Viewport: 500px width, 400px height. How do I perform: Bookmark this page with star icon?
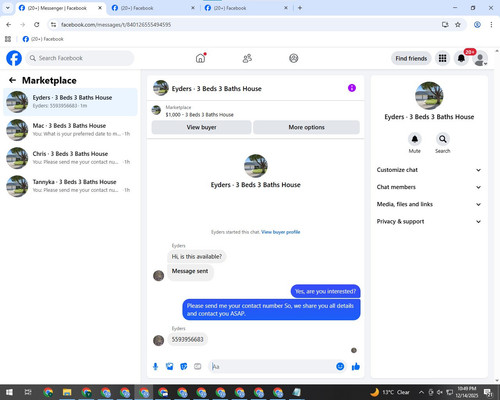[x=458, y=25]
